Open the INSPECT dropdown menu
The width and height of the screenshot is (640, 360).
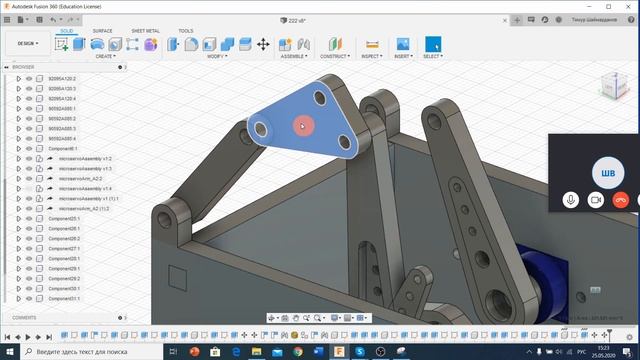372,56
